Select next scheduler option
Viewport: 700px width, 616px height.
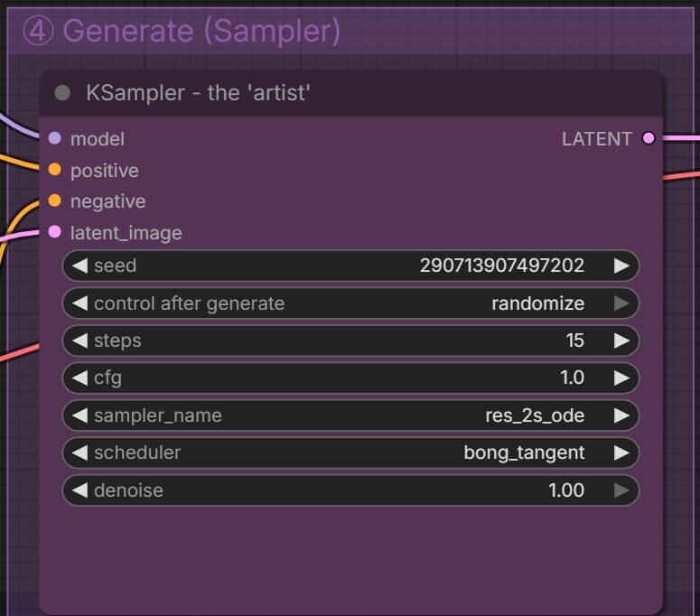pyautogui.click(x=621, y=453)
